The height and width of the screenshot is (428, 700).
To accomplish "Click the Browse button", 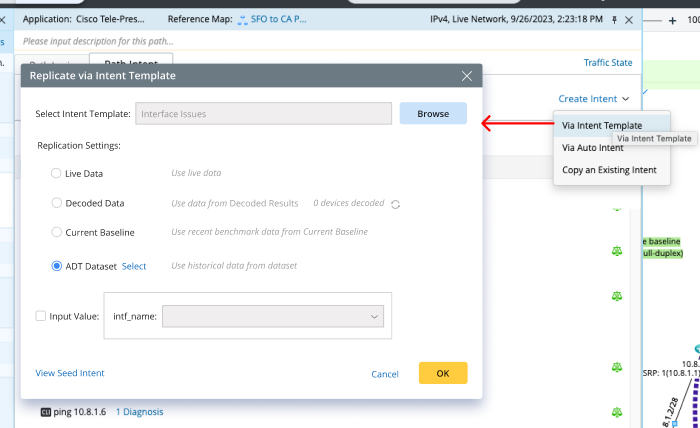I will (x=433, y=114).
